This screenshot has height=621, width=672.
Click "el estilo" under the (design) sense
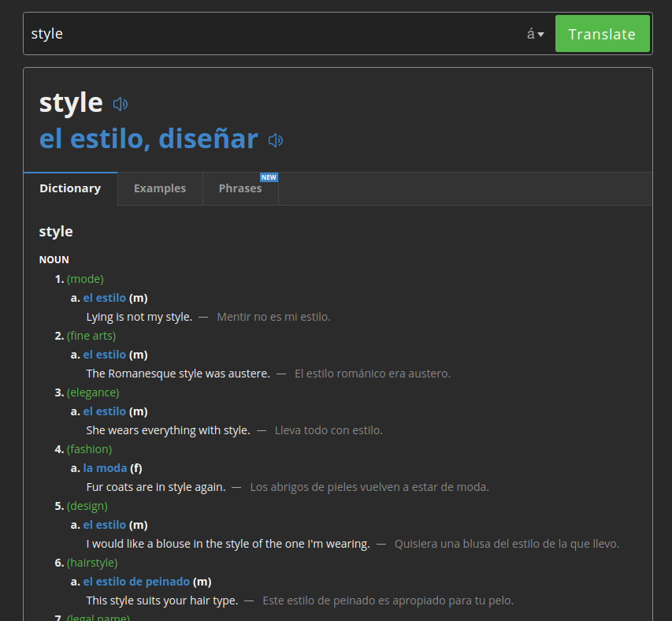(104, 524)
